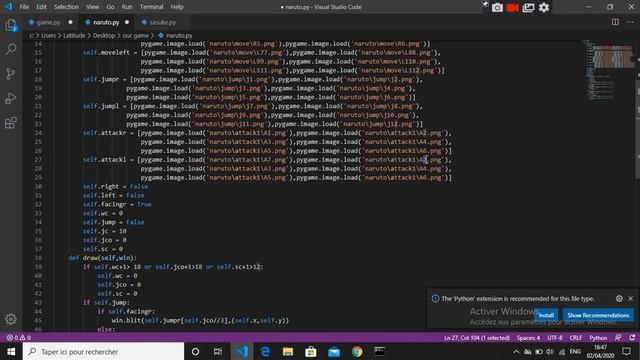Viewport: 640px width, 360px height.
Task: Open the Help menu
Action: [177, 7]
